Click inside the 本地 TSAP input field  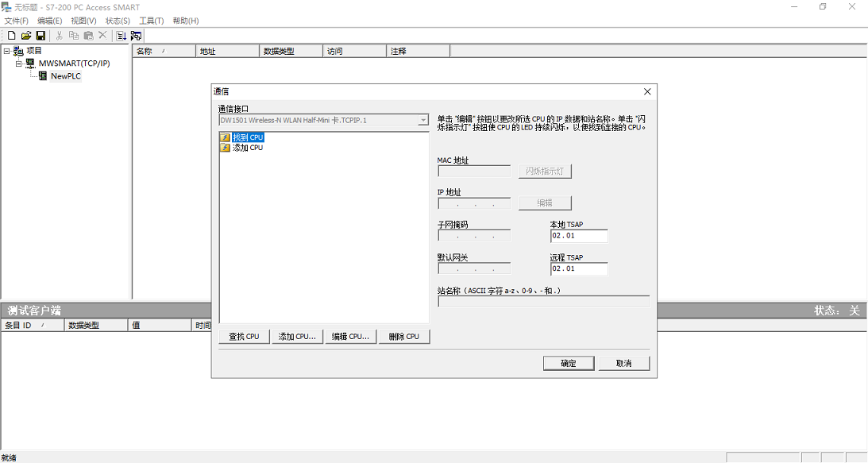pyautogui.click(x=578, y=235)
